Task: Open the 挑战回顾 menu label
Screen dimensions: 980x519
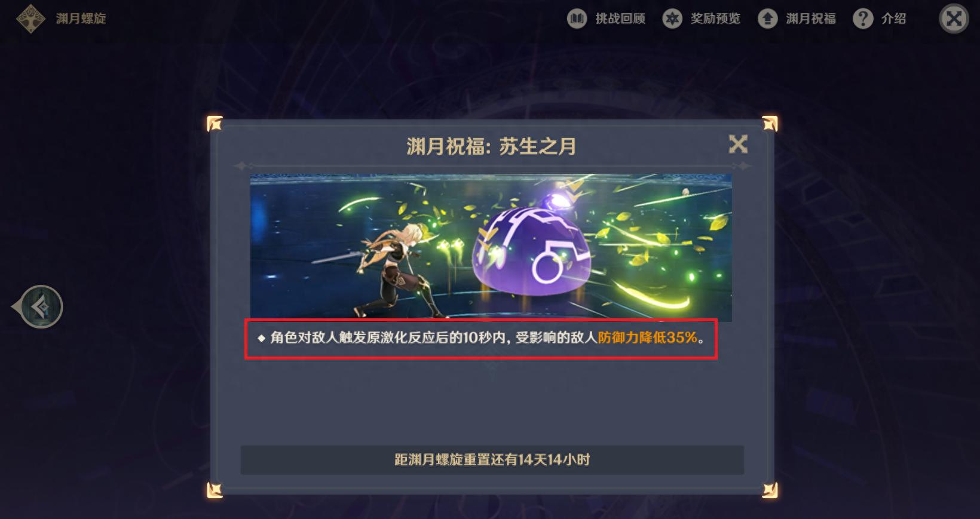Action: click(x=620, y=19)
